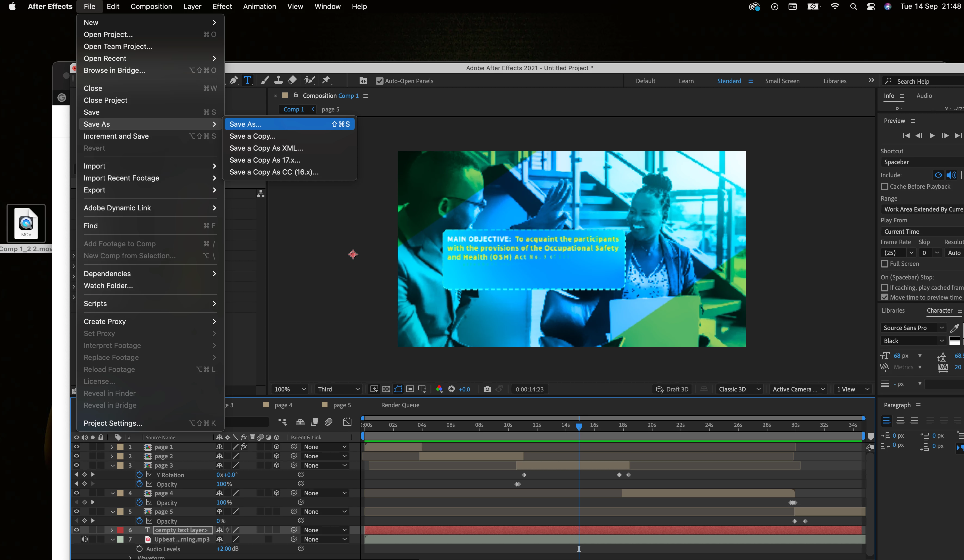The image size is (964, 560).
Task: Select the Eraser tool
Action: click(292, 80)
